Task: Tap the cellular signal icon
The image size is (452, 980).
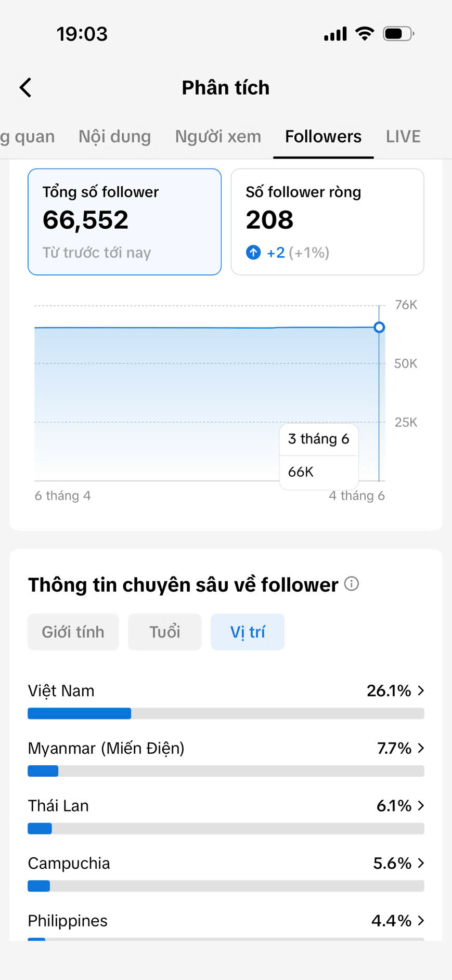Action: [x=335, y=34]
